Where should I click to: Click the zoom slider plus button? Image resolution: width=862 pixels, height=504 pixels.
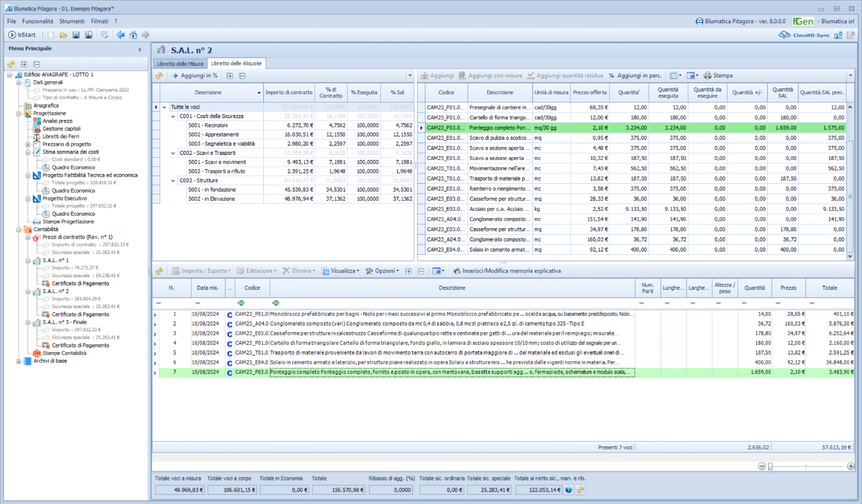point(850,466)
